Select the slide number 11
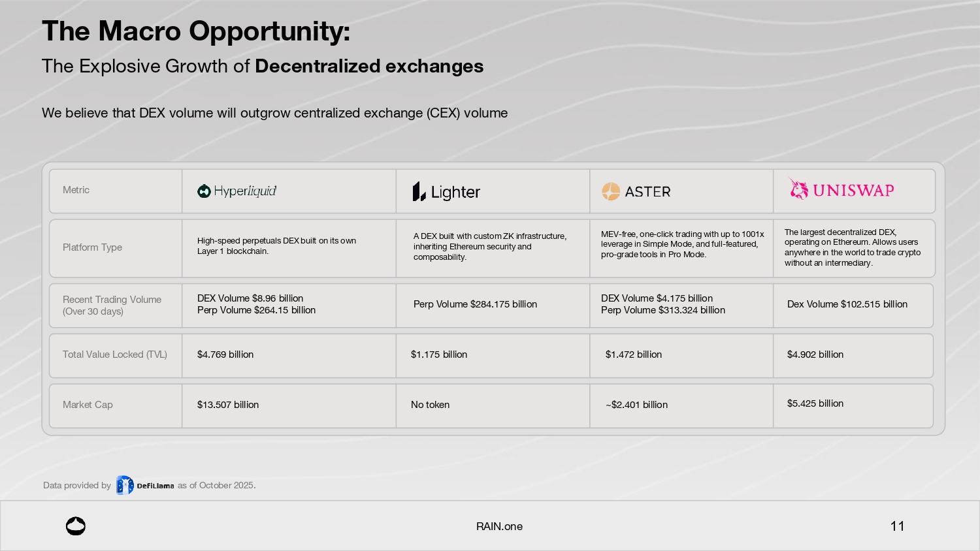This screenshot has height=551, width=980. coord(897,526)
